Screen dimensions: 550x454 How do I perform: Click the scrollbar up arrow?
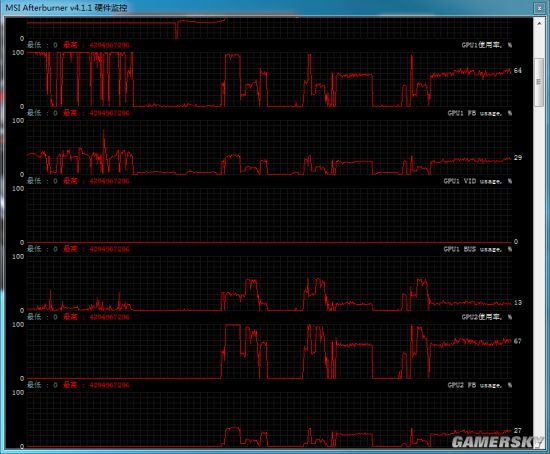(539, 23)
